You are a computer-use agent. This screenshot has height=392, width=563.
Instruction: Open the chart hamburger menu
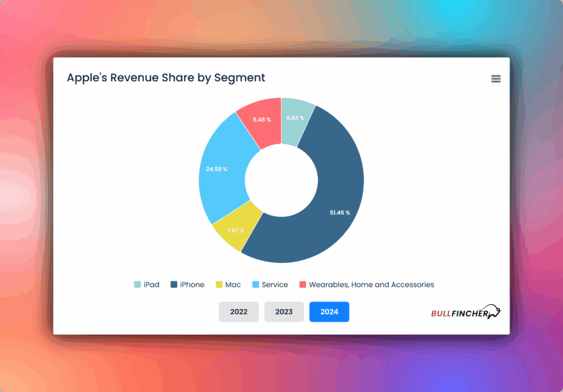pos(496,79)
